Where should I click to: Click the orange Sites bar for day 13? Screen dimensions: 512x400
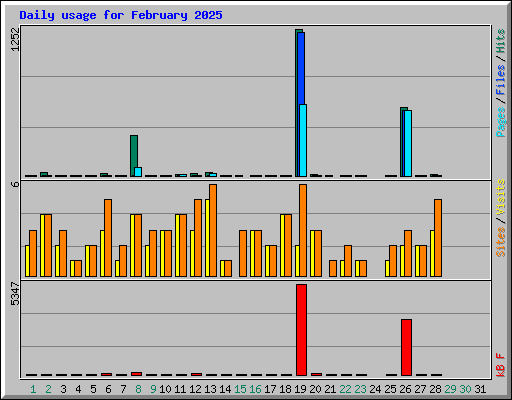(213, 230)
